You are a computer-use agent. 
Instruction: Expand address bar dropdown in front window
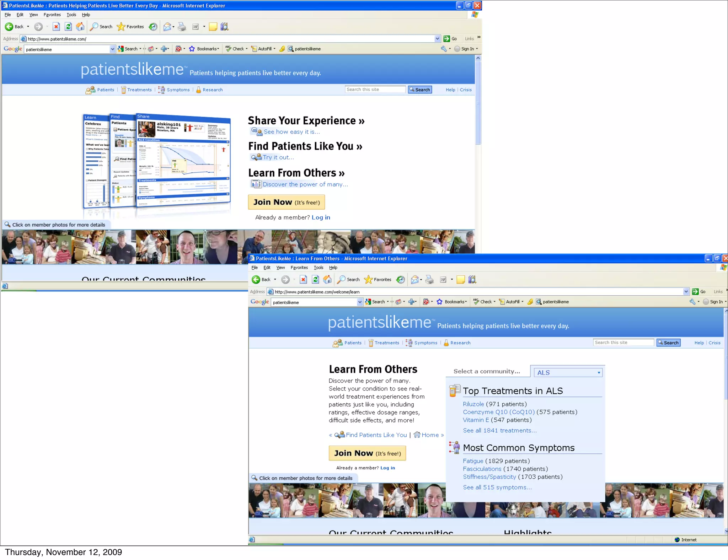pyautogui.click(x=686, y=292)
